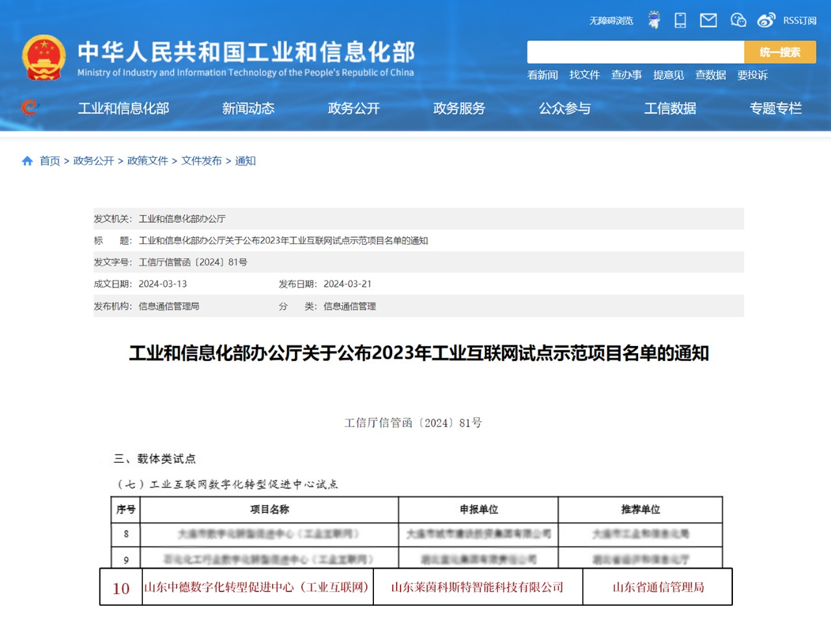Open the Weibo icon in header

(x=766, y=20)
